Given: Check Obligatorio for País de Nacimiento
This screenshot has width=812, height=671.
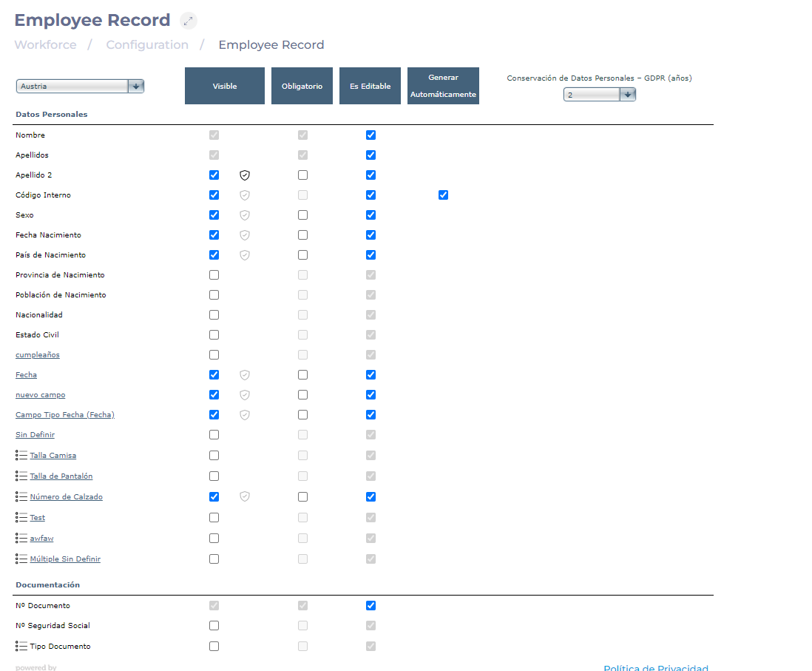Looking at the screenshot, I should 302,255.
